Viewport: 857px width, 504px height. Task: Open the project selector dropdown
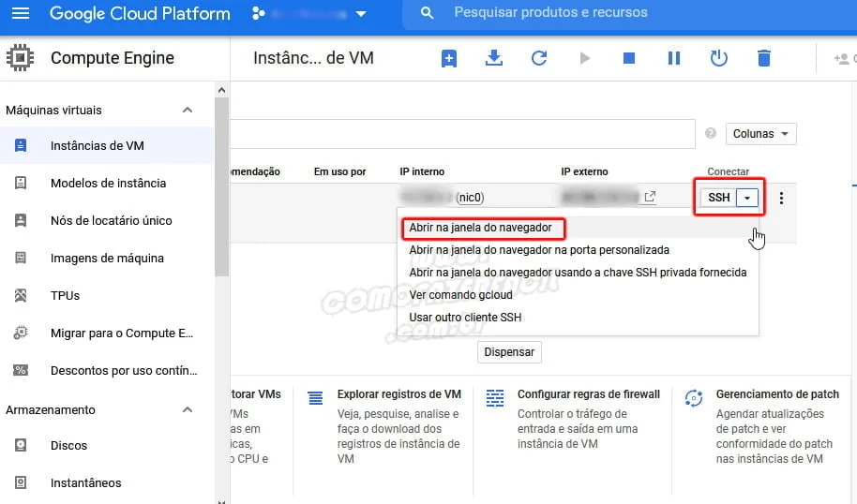point(309,14)
